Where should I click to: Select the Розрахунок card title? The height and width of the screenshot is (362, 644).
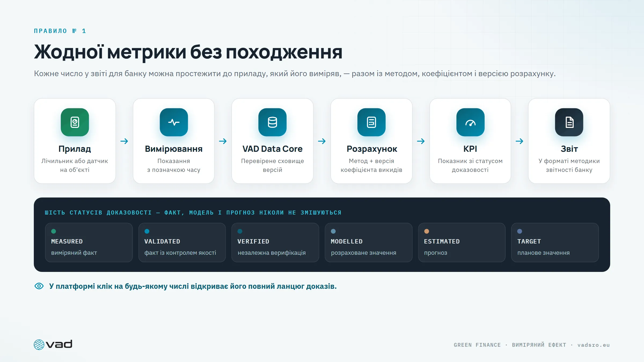coord(372,149)
